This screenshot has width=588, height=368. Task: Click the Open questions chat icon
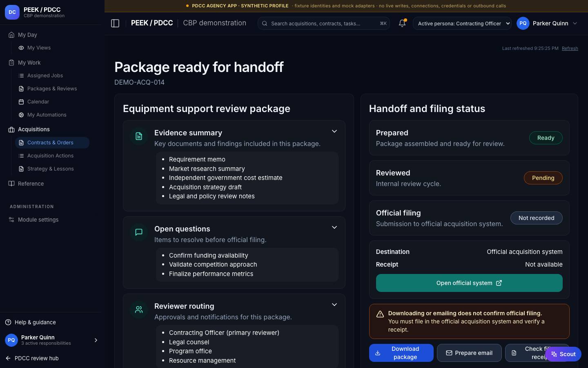139,232
